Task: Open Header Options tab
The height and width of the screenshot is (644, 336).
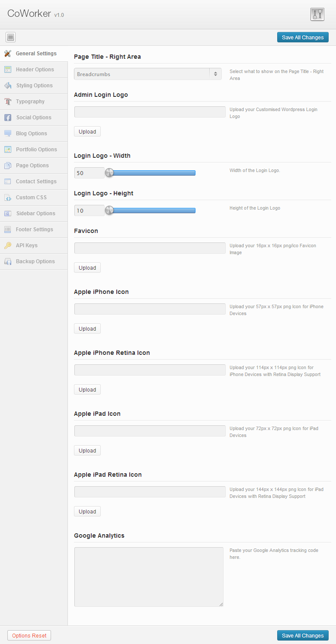Action: pos(34,70)
